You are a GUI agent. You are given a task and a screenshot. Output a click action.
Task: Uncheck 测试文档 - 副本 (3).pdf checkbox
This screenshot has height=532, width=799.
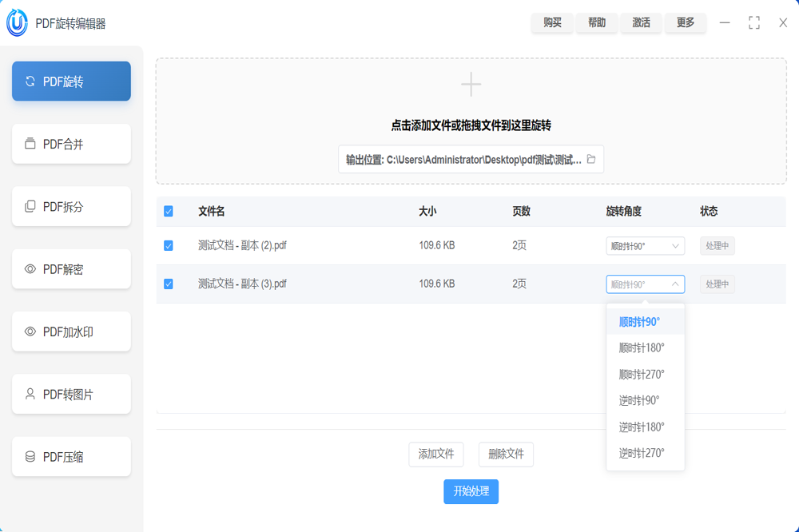[169, 284]
